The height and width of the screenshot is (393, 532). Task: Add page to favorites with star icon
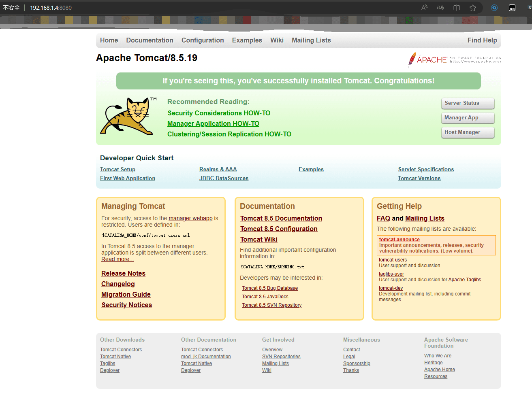click(473, 8)
